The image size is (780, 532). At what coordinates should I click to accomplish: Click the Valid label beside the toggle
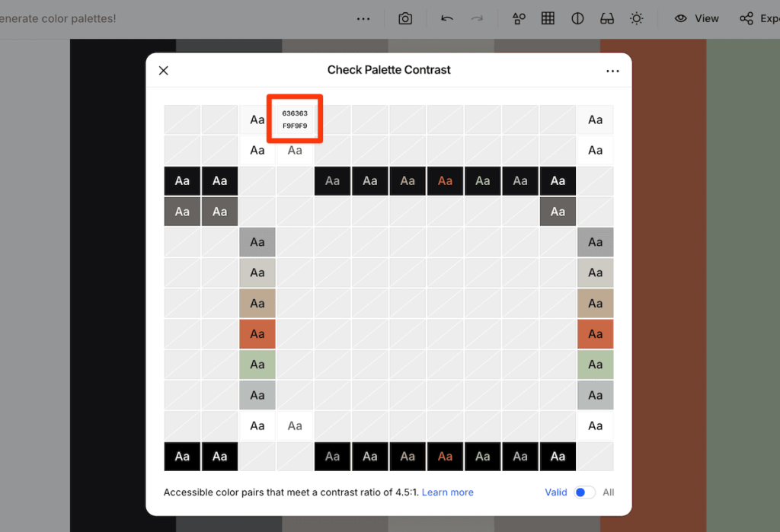pos(555,492)
